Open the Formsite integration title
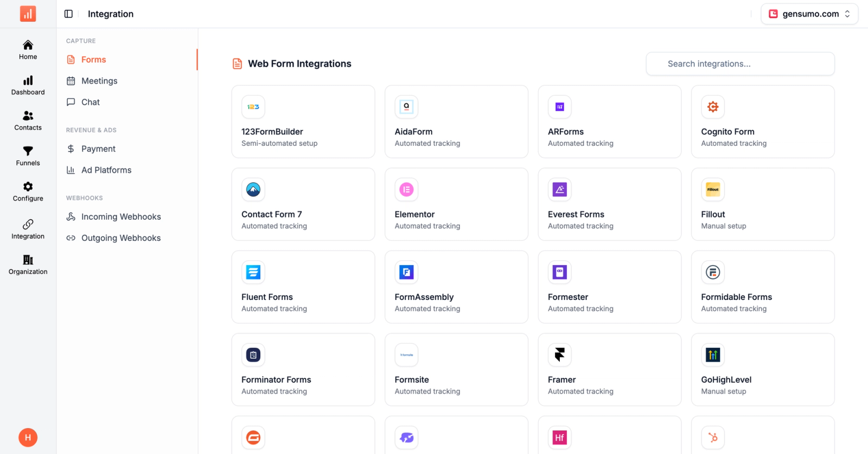Viewport: 868px width, 454px height. click(x=412, y=380)
